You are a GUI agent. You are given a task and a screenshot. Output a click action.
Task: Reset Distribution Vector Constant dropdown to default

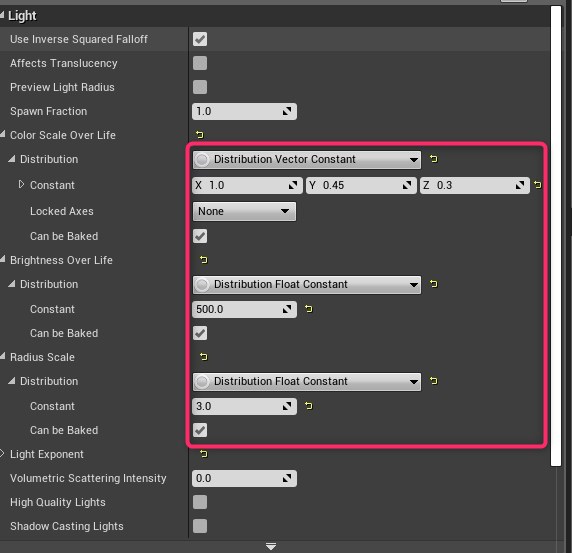click(x=433, y=159)
